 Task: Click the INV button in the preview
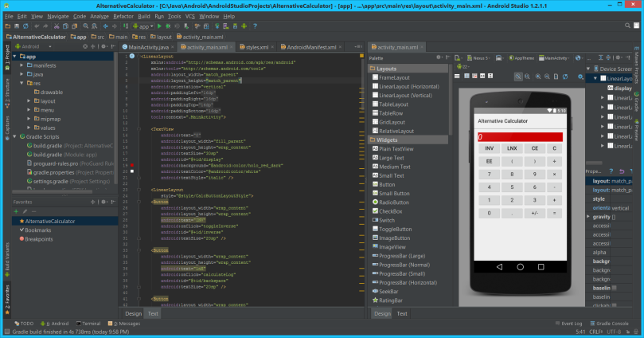click(489, 148)
